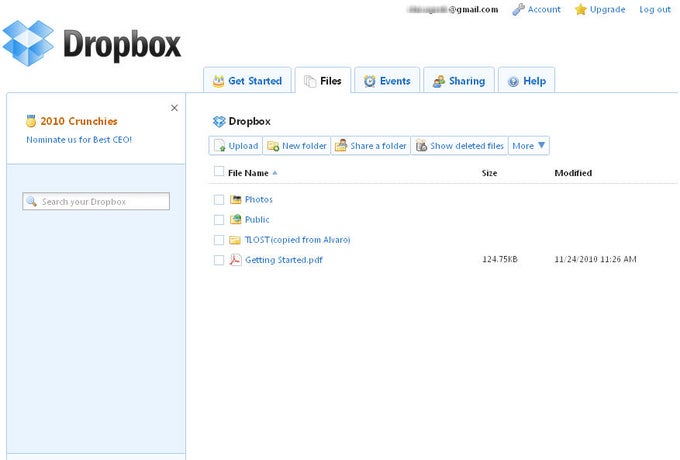This screenshot has width=680, height=460.
Task: Toggle the select-all files checkbox
Action: 219,171
